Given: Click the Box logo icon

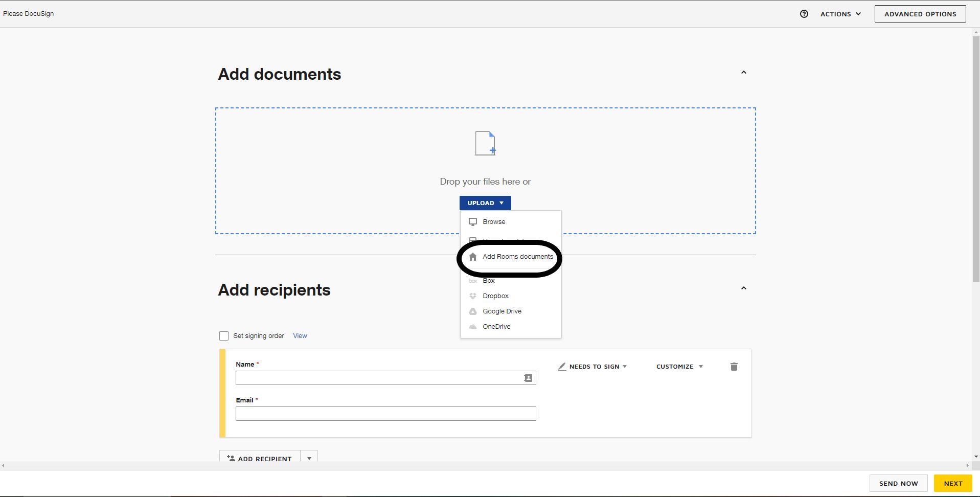Looking at the screenshot, I should pyautogui.click(x=473, y=281).
